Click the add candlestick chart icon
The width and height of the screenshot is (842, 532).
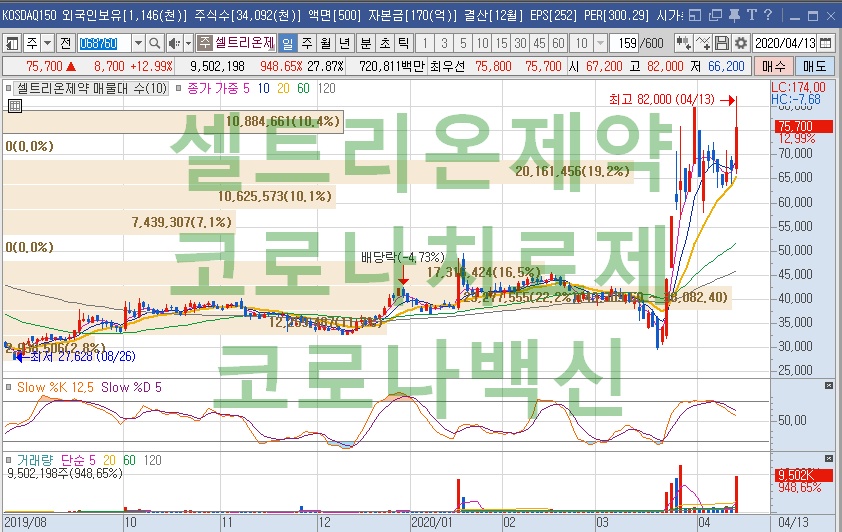(x=684, y=43)
